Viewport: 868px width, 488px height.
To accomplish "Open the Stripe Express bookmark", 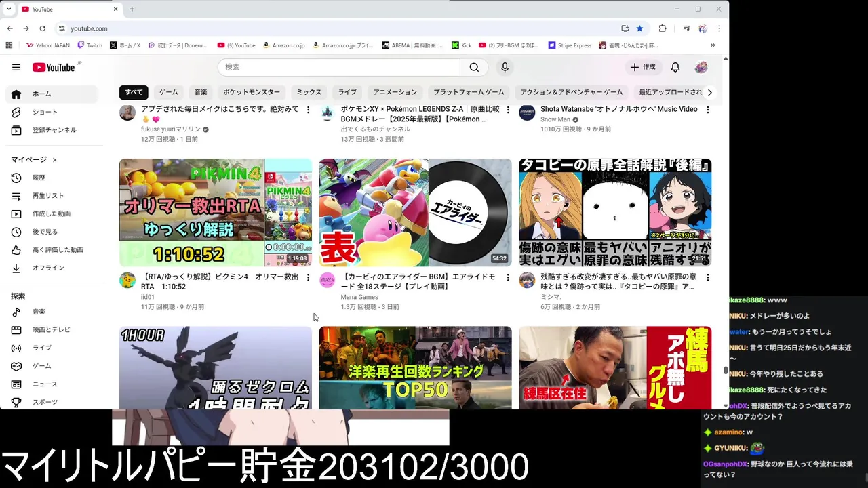I will (570, 45).
